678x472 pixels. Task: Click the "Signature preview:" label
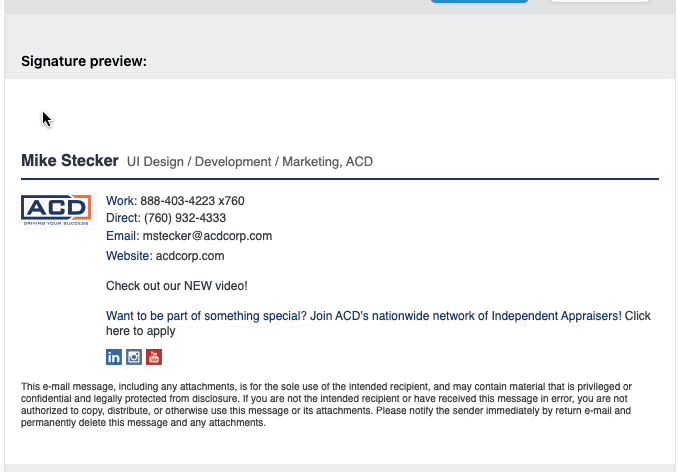point(84,62)
